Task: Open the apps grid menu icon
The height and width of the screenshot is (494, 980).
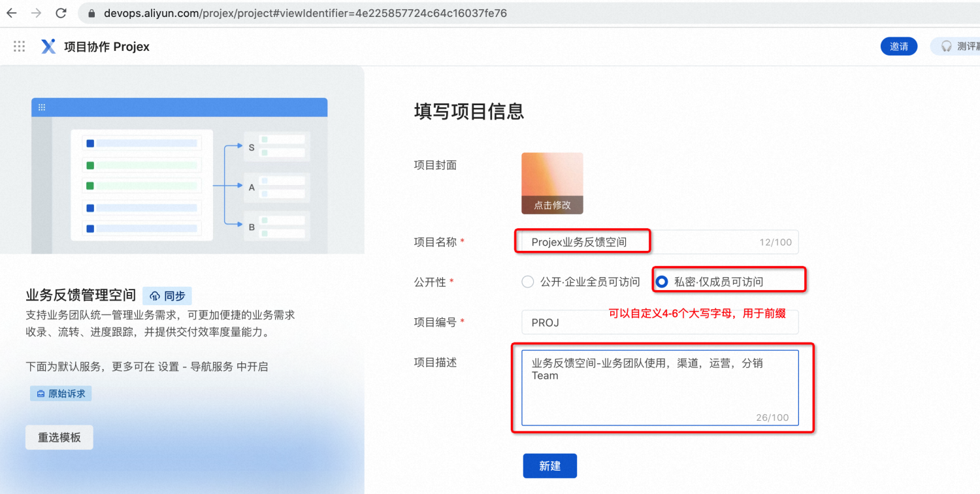Action: [20, 46]
